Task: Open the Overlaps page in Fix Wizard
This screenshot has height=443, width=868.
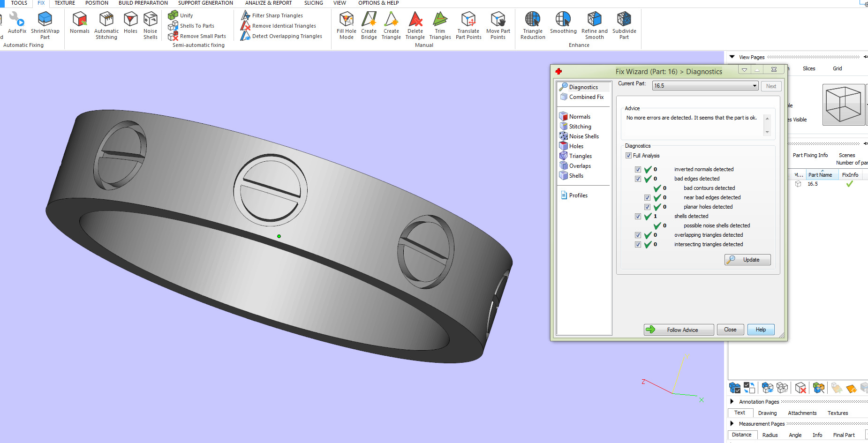Action: click(x=575, y=166)
